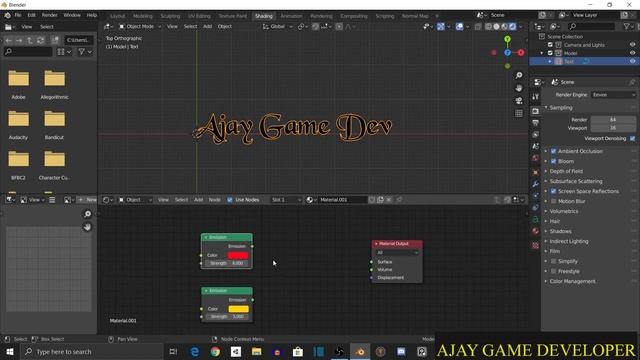Open the File menu
Screen dimensions: 640x360
(x=18, y=15)
